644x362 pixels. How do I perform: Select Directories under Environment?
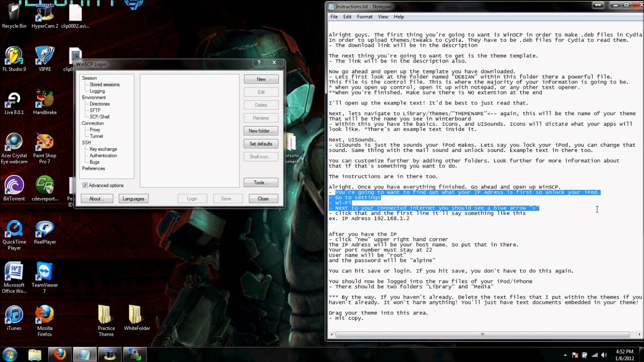(x=100, y=104)
